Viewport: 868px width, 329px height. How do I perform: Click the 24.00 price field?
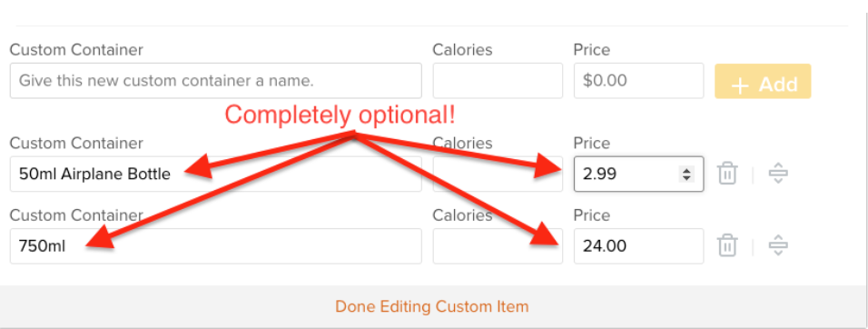(x=639, y=246)
